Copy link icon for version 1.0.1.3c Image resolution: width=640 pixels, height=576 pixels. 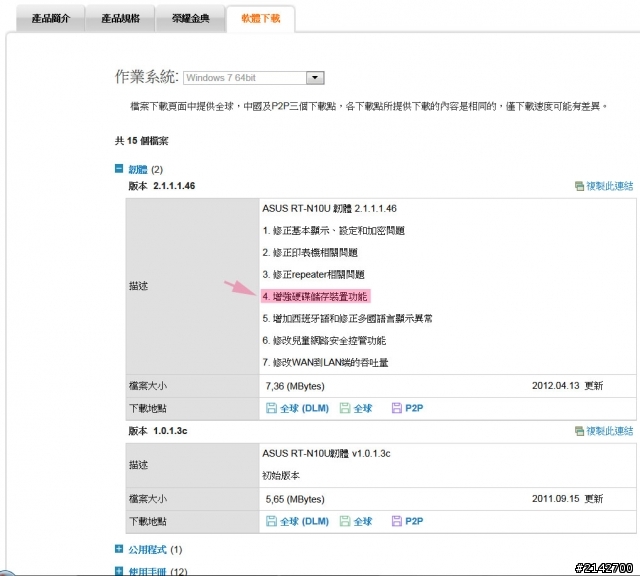pyautogui.click(x=579, y=431)
